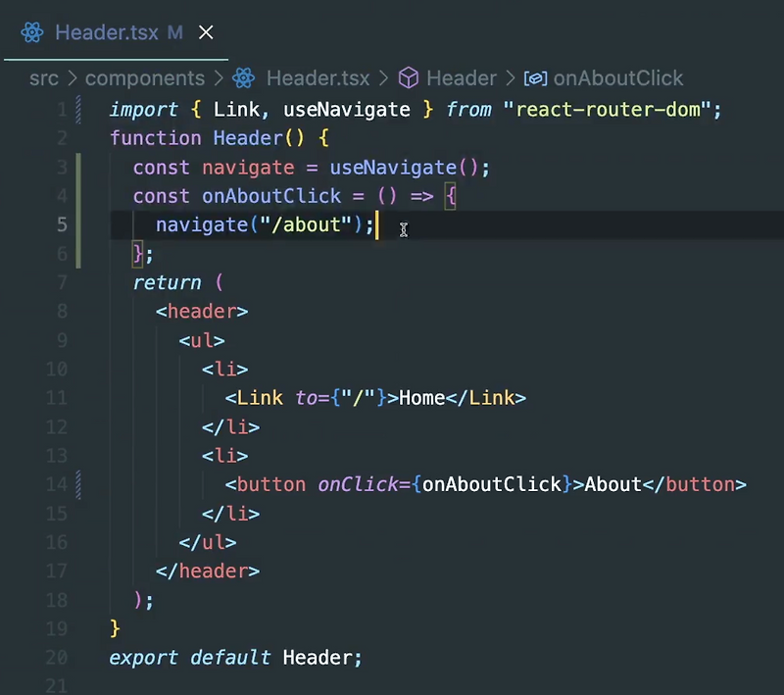
Task: Select 'Header' in the breadcrumb trail
Action: click(461, 78)
